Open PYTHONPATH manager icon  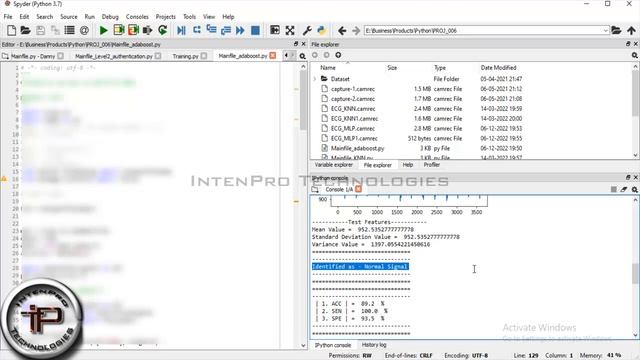(322, 30)
